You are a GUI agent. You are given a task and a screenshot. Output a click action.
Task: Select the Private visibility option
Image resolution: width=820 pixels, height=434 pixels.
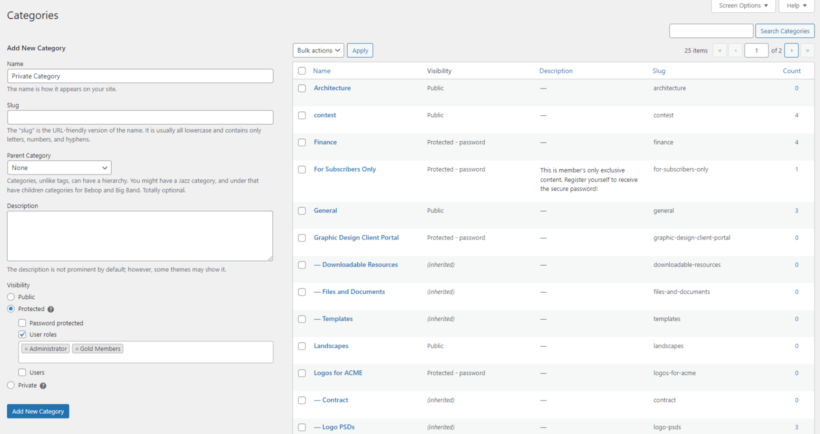click(x=11, y=385)
